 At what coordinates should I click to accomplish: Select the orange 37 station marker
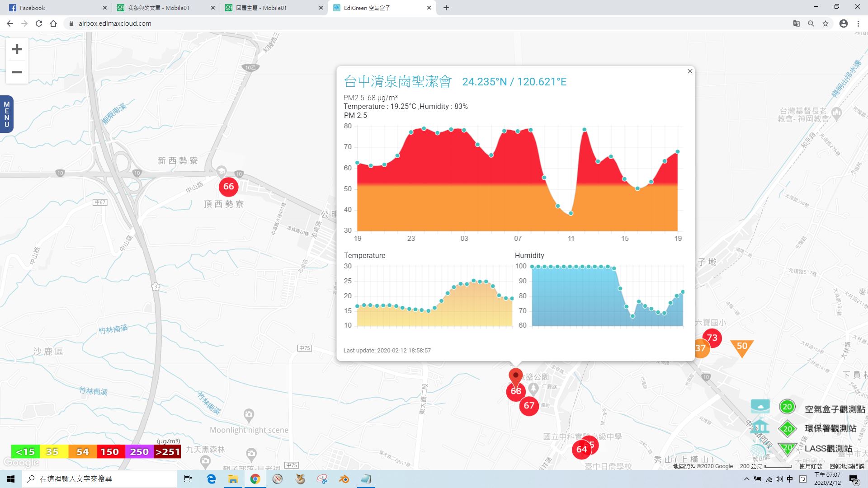coord(700,348)
